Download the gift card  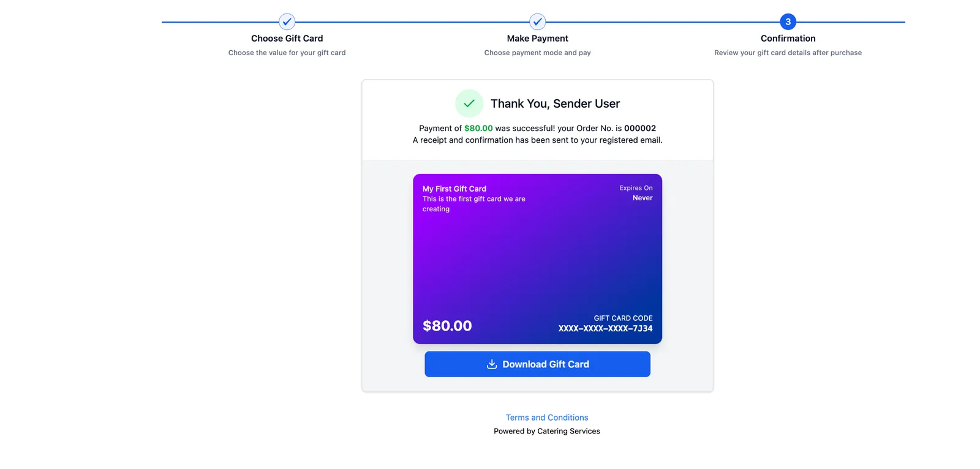(537, 364)
